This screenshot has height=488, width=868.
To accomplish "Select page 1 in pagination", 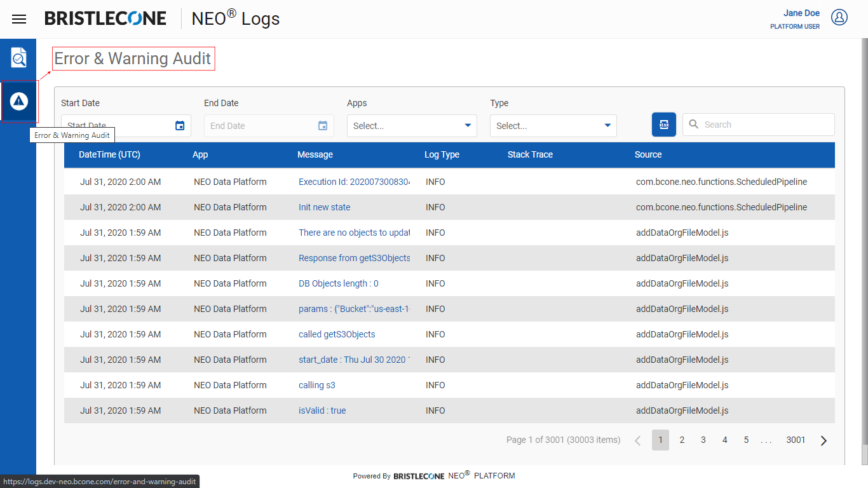I will point(660,440).
